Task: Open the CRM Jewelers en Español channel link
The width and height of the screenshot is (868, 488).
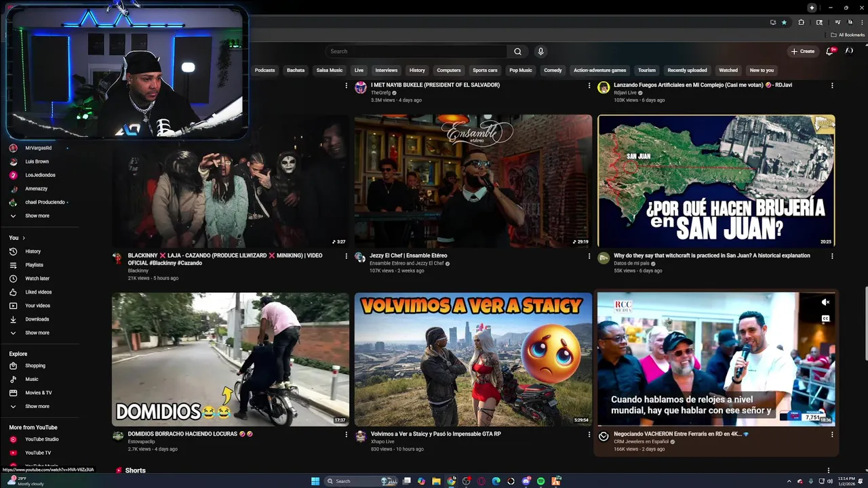Action: tap(642, 441)
